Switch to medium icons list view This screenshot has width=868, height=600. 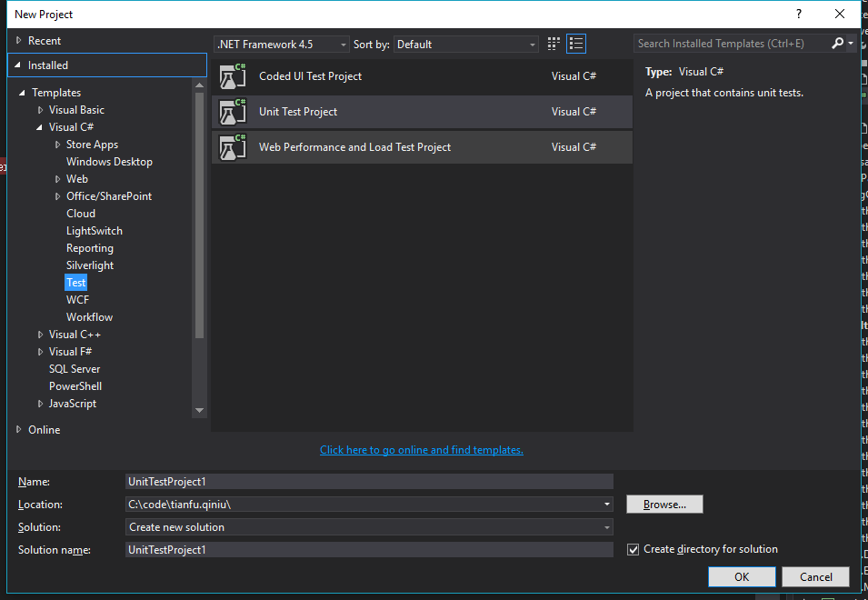coord(576,44)
